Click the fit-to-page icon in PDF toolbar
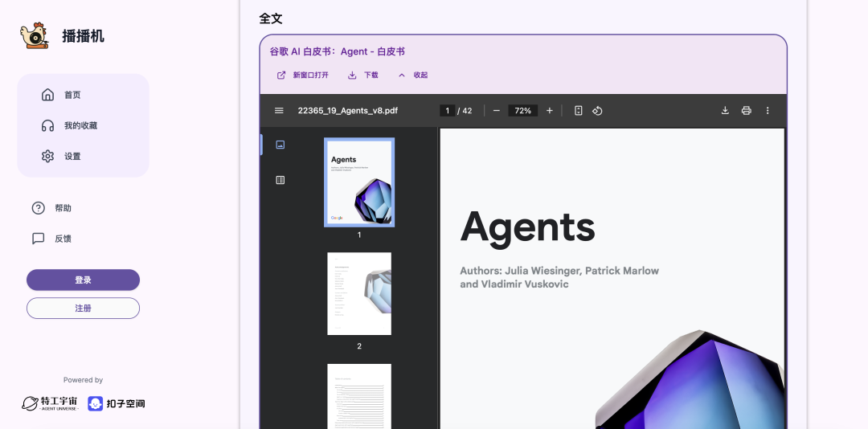This screenshot has height=429, width=868. pos(579,111)
